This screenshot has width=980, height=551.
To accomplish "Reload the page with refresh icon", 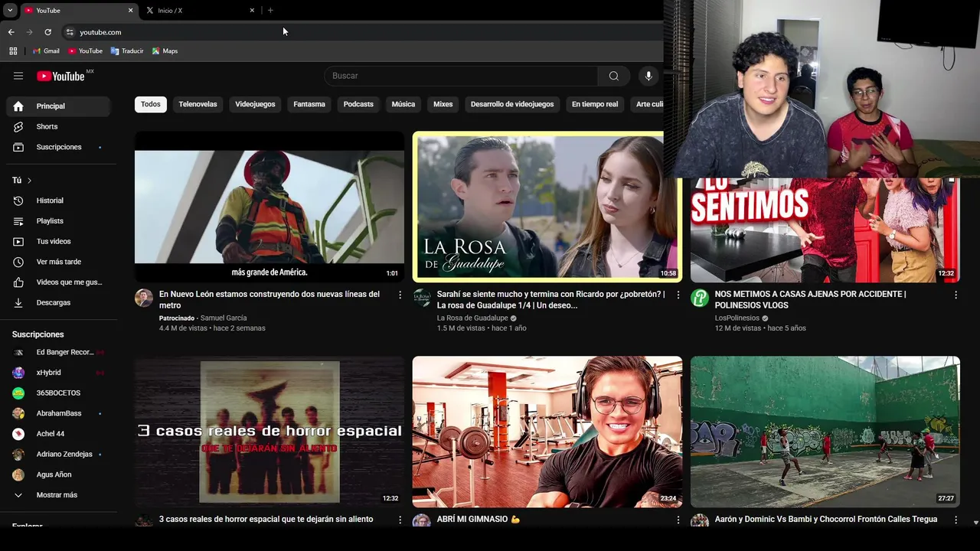I will [x=47, y=32].
